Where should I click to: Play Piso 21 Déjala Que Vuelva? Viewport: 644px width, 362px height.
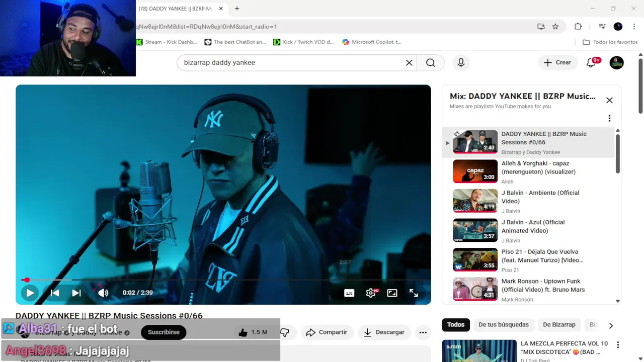click(x=528, y=260)
